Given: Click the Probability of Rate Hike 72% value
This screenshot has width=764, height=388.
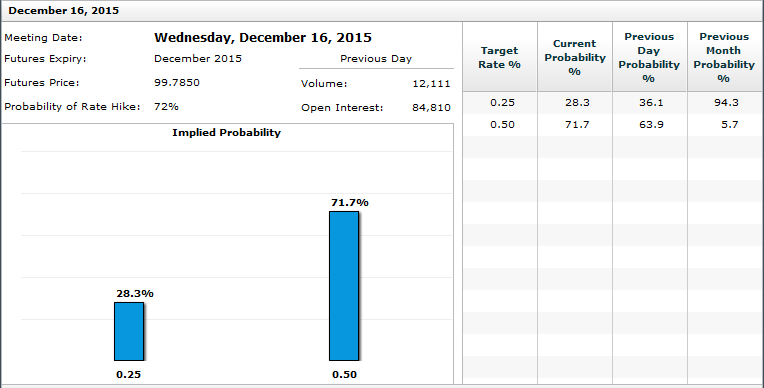Looking at the screenshot, I should coord(166,106).
